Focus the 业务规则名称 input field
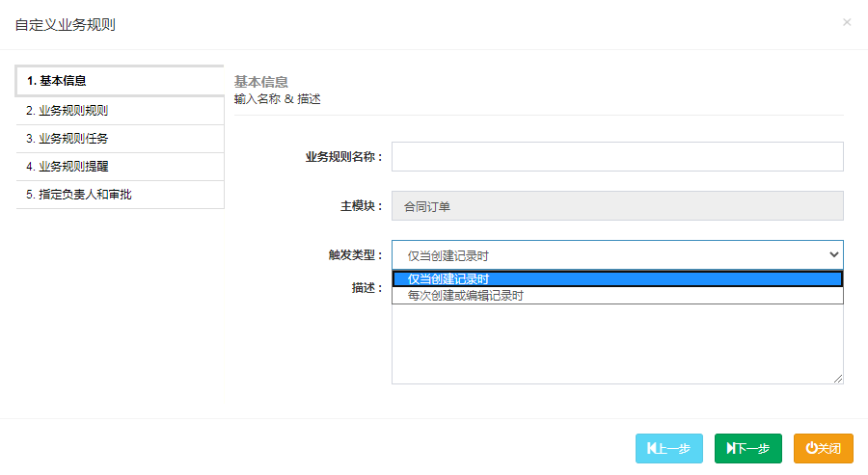 click(x=617, y=156)
